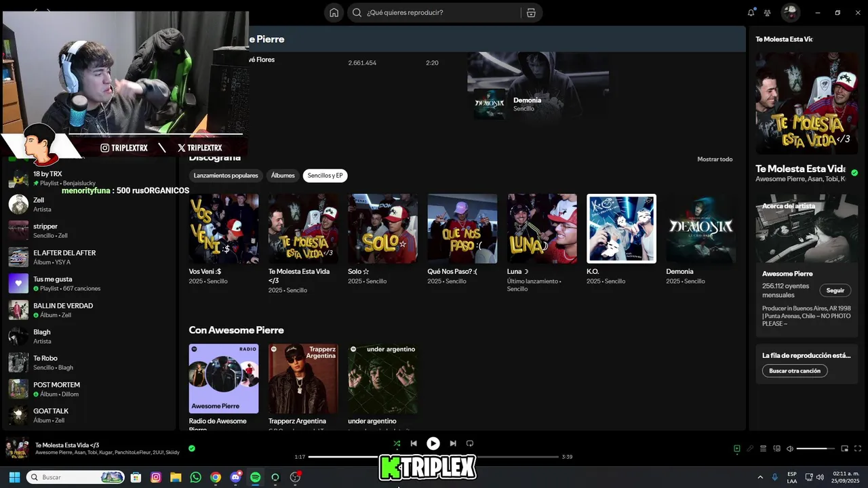Open the 'Luna ☽' latest release card

click(542, 243)
